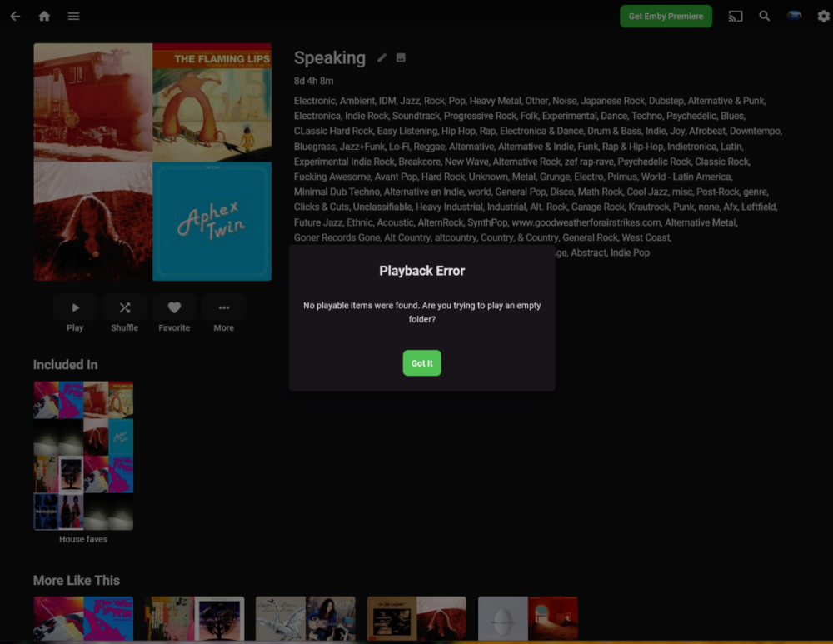833x644 pixels.
Task: Toggle Favorite for the Speaking playlist
Action: click(174, 307)
